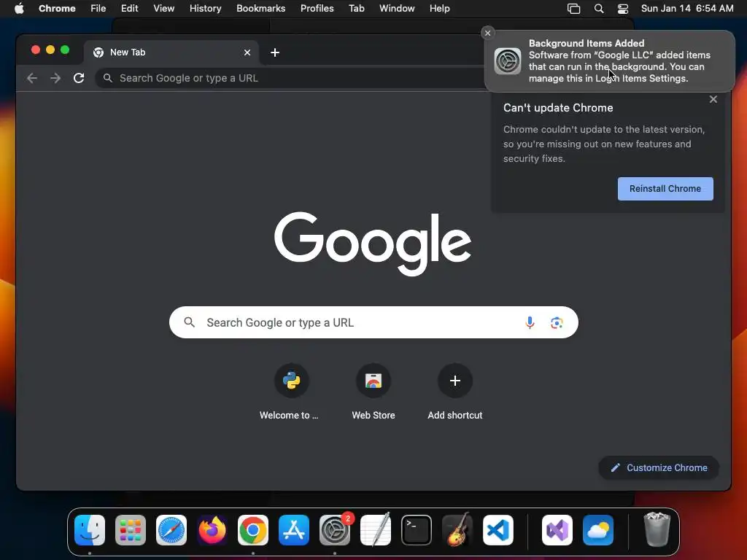Close the New Tab tab
This screenshot has height=560, width=747.
click(247, 52)
